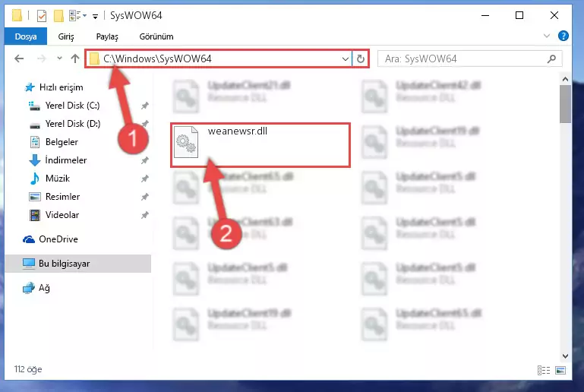Minimize the SysWOW64 window

(x=485, y=16)
